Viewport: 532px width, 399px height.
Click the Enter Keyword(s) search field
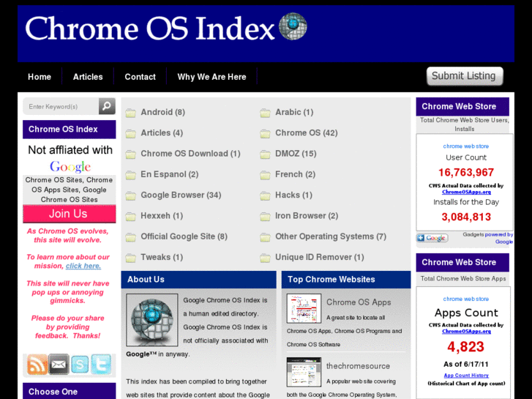point(61,106)
